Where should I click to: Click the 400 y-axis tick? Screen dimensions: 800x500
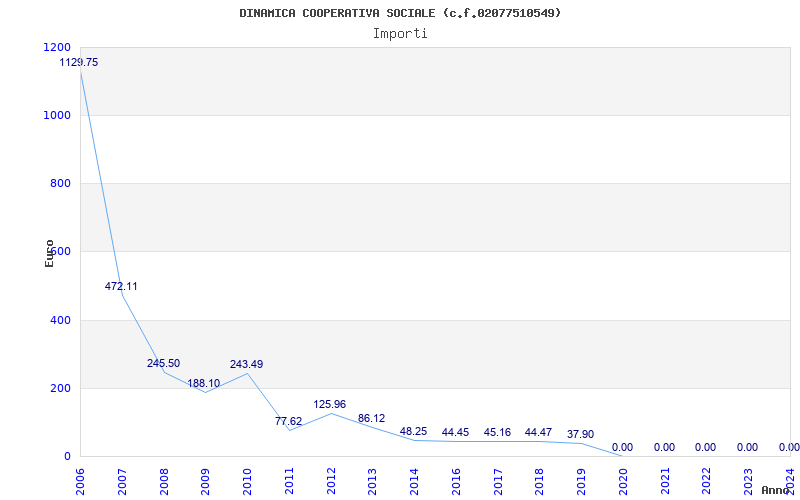pos(60,320)
